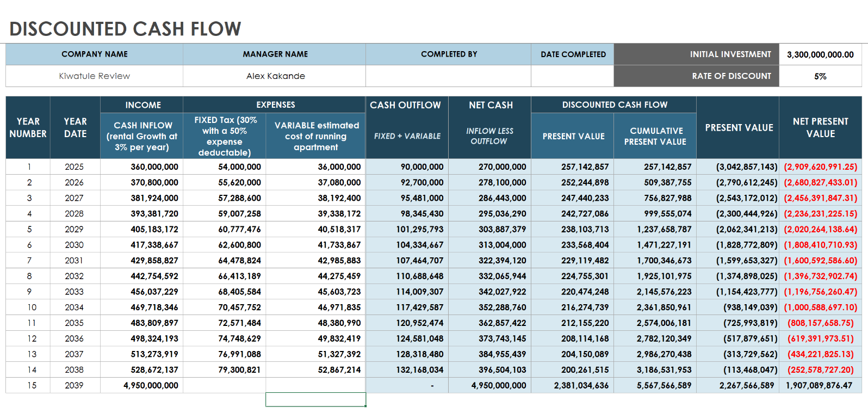Click the DATE COMPLETED header cell
868x413 pixels.
pyautogui.click(x=573, y=54)
